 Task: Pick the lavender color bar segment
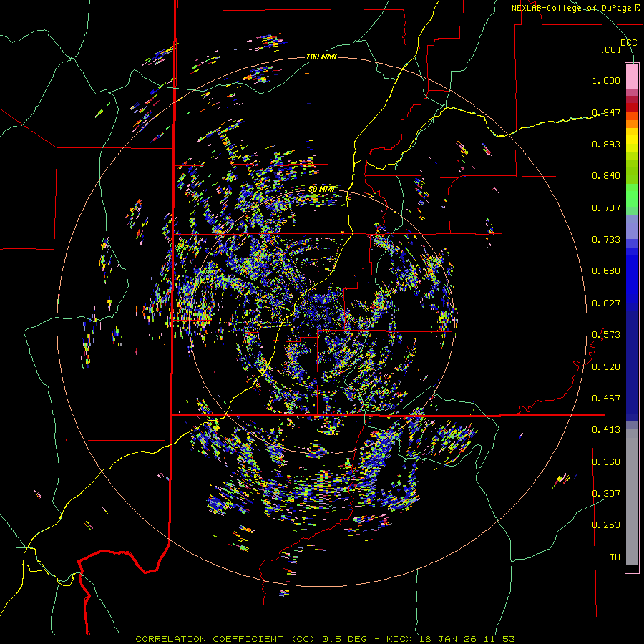tap(632, 227)
